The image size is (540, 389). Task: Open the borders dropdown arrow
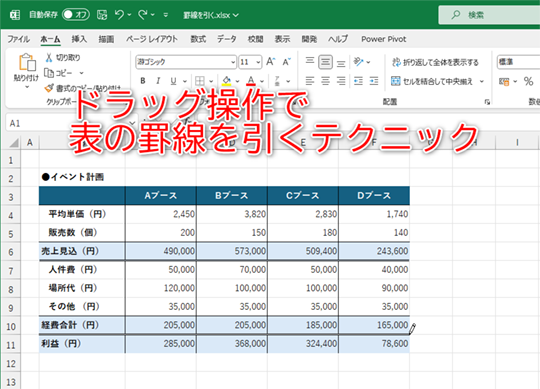pos(211,81)
